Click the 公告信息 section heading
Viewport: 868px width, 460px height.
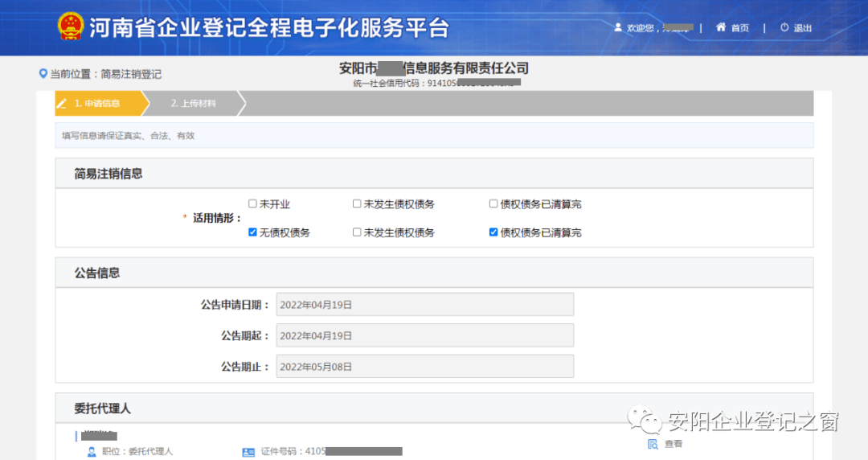(97, 273)
